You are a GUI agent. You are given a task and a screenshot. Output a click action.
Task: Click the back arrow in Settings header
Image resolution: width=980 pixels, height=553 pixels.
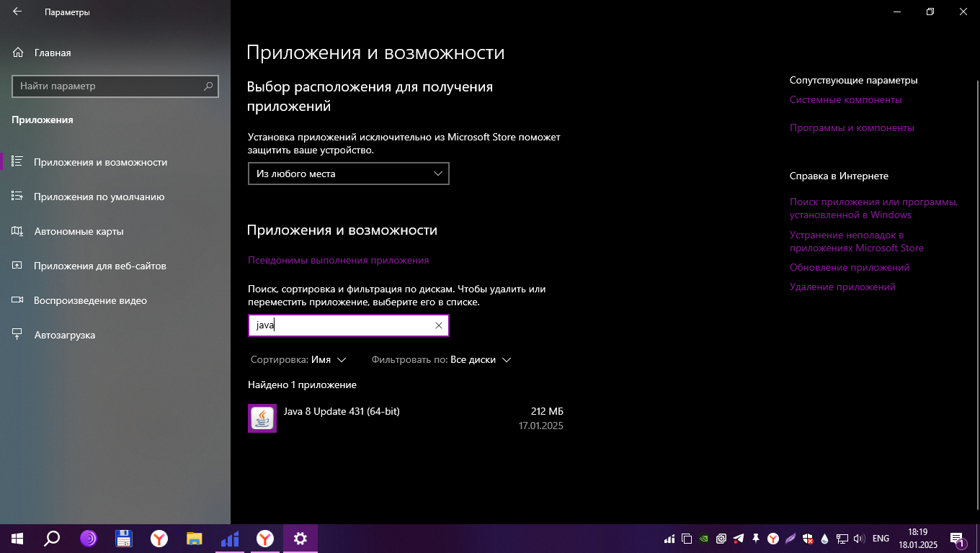(17, 12)
